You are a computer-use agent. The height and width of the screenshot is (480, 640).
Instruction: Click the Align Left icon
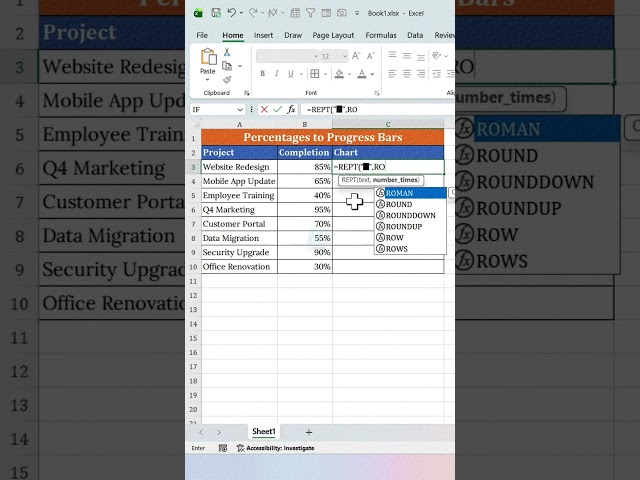(392, 73)
